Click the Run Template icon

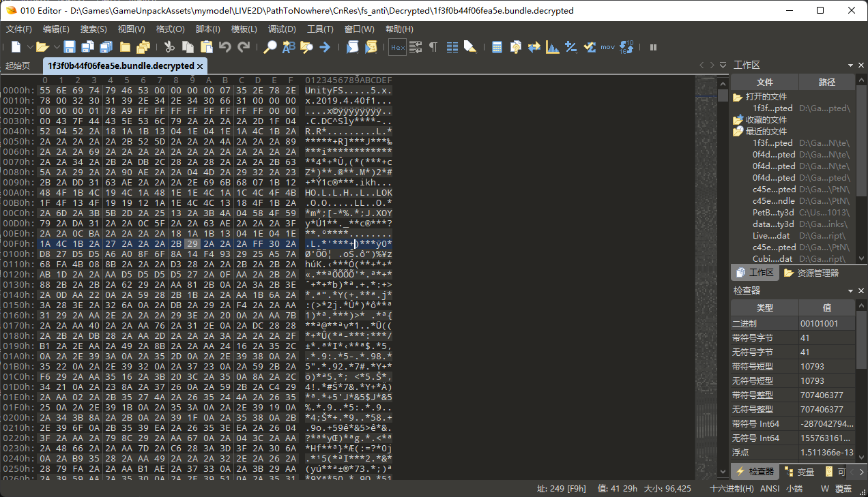(371, 47)
